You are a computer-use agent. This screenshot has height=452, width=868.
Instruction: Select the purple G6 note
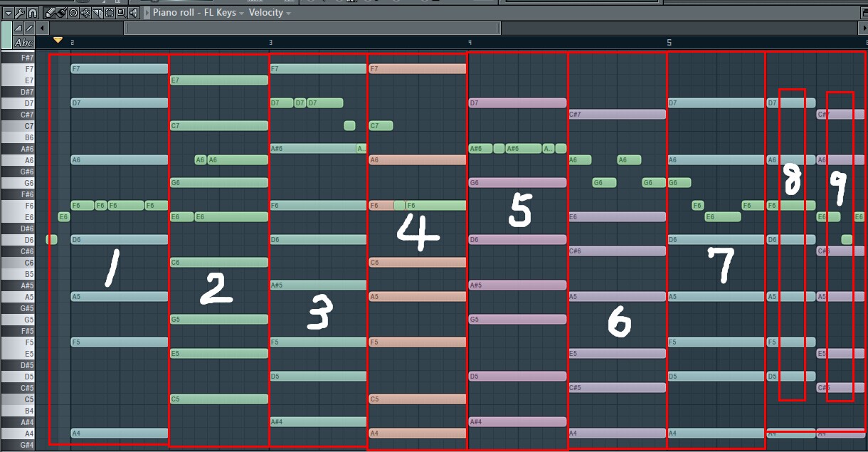coord(518,183)
